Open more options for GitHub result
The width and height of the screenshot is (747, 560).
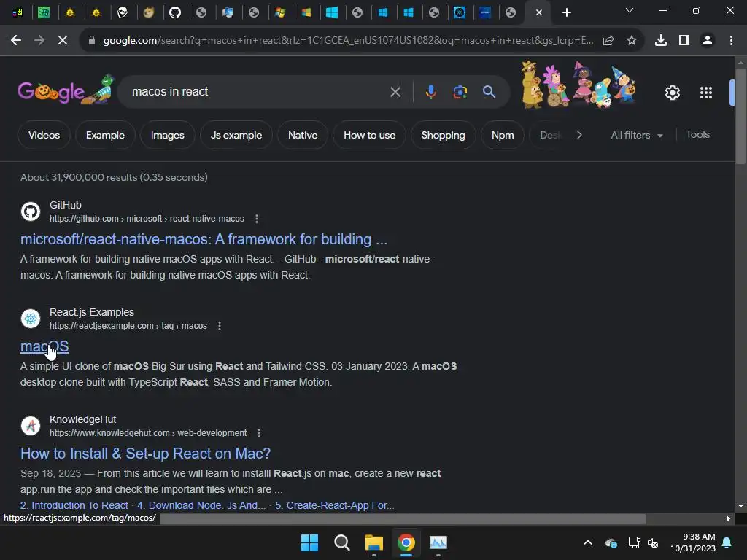[x=257, y=219]
